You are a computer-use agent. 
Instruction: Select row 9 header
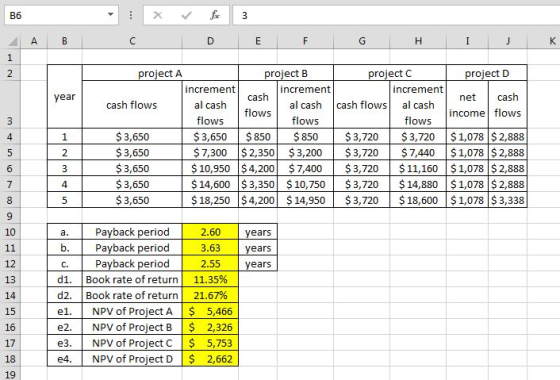(10, 216)
